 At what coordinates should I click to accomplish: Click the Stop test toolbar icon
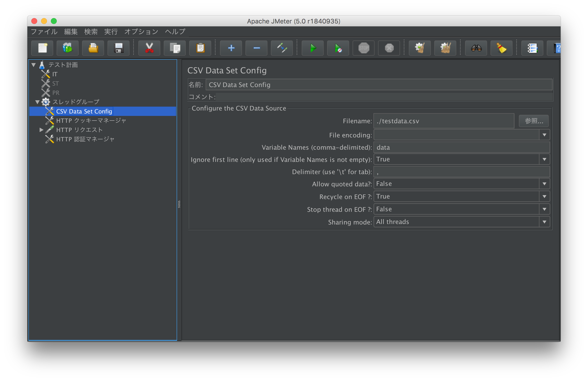point(363,48)
